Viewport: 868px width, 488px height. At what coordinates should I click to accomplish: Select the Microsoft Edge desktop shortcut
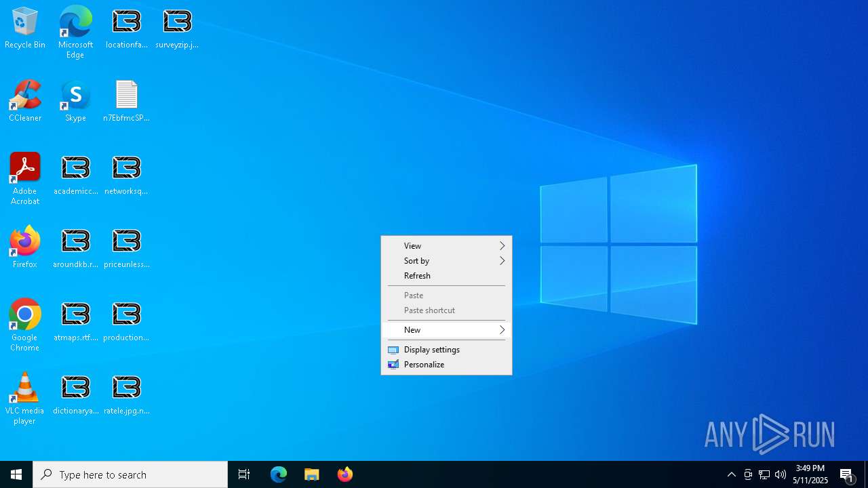[75, 33]
